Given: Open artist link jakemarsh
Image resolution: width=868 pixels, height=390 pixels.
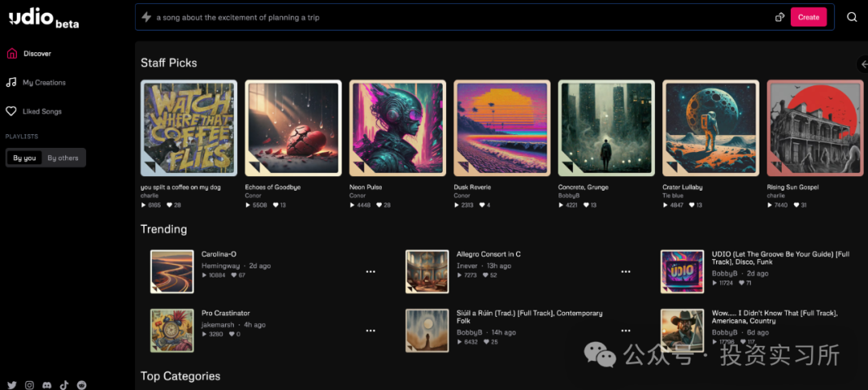Looking at the screenshot, I should coord(218,325).
